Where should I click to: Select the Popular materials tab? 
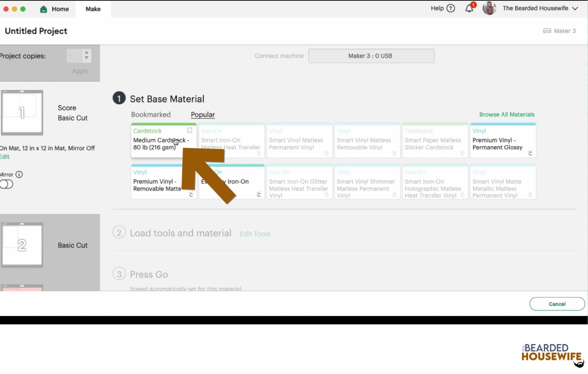pos(202,115)
